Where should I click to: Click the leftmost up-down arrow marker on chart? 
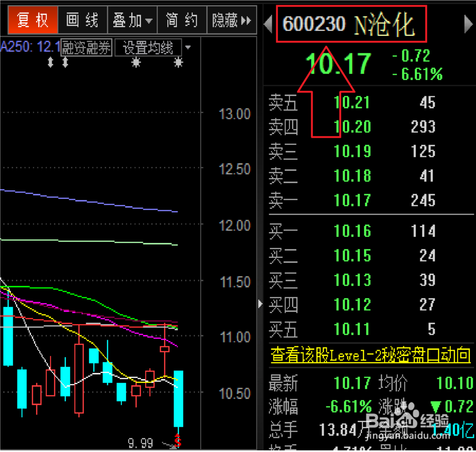[50, 62]
